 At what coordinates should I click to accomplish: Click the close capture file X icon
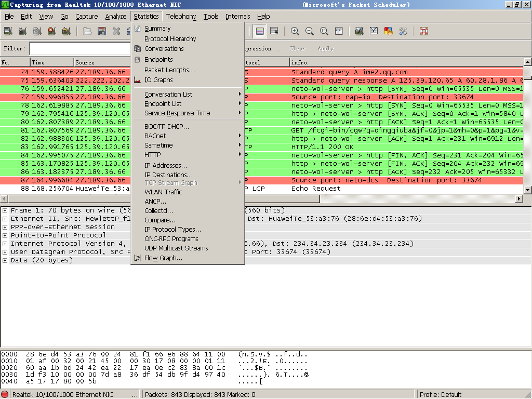click(116, 31)
